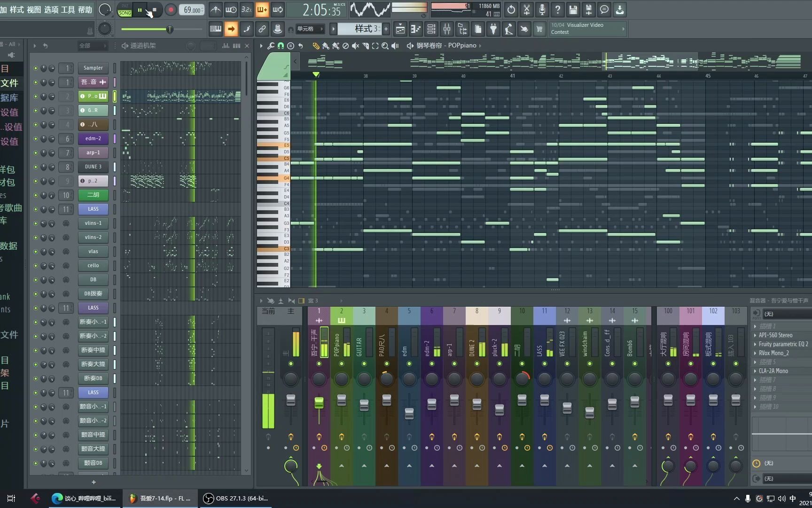812x508 pixels.
Task: Open the 样式 menu
Action: pos(17,9)
